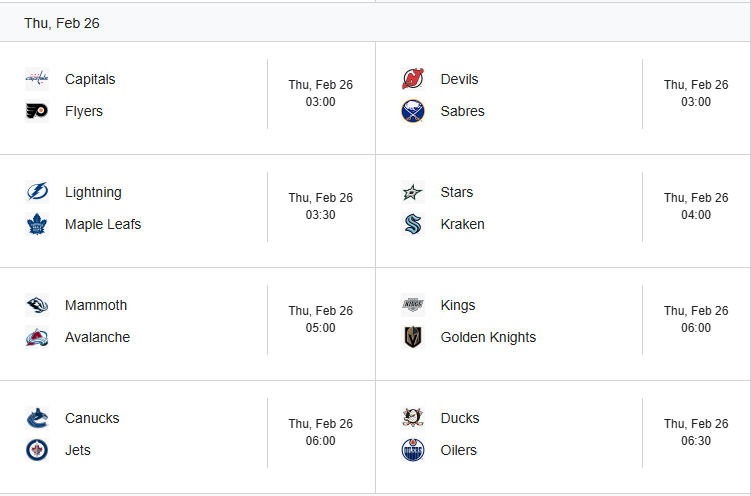Screen dimensions: 751x496
Task: Select the Kings team name
Action: pos(458,305)
